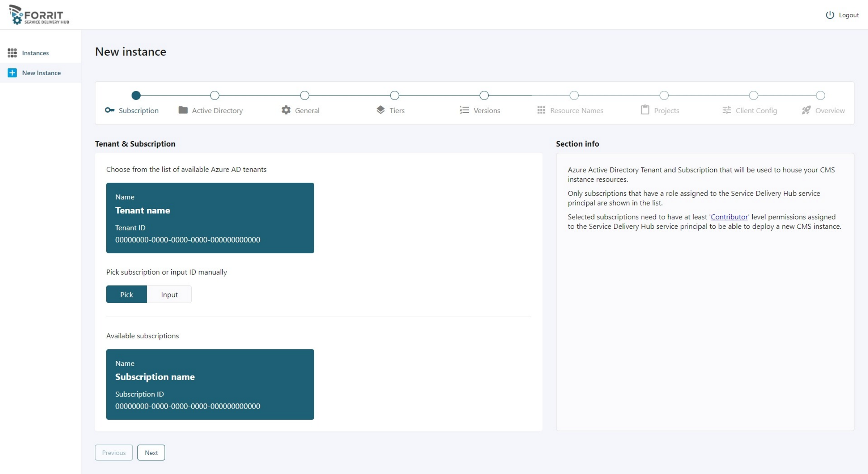This screenshot has width=868, height=474.
Task: Click the Forrit Service Delivery Hub logo
Action: click(39, 15)
